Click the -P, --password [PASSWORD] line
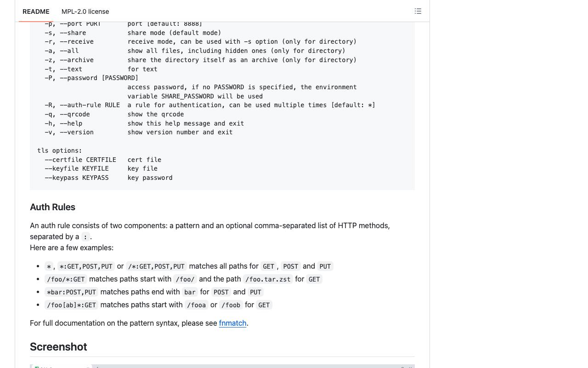 coord(91,78)
